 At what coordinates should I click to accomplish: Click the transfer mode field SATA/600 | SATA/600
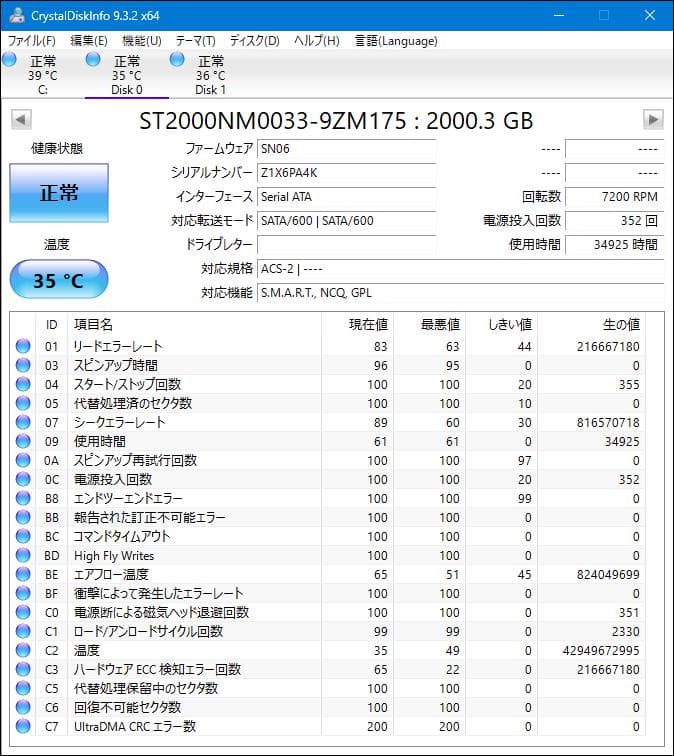(347, 221)
